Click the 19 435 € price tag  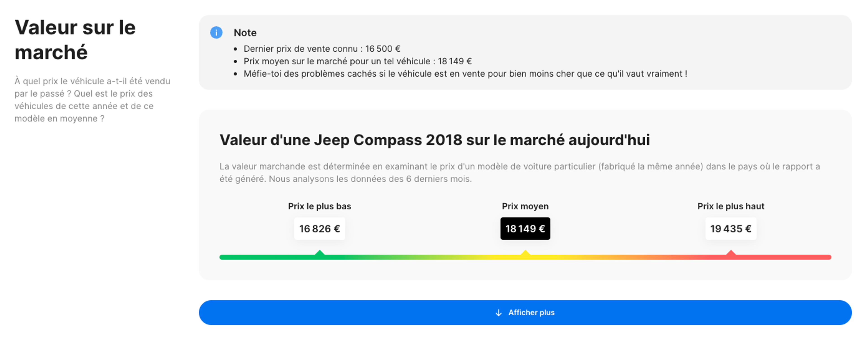click(731, 229)
